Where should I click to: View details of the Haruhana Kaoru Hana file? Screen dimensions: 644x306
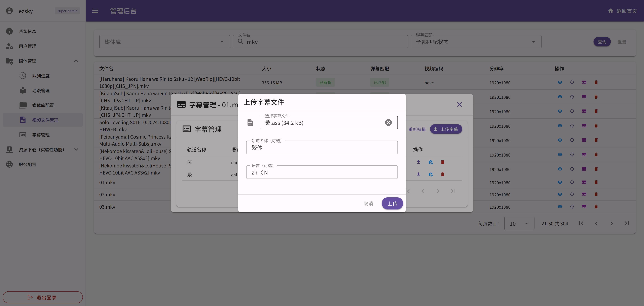560,82
